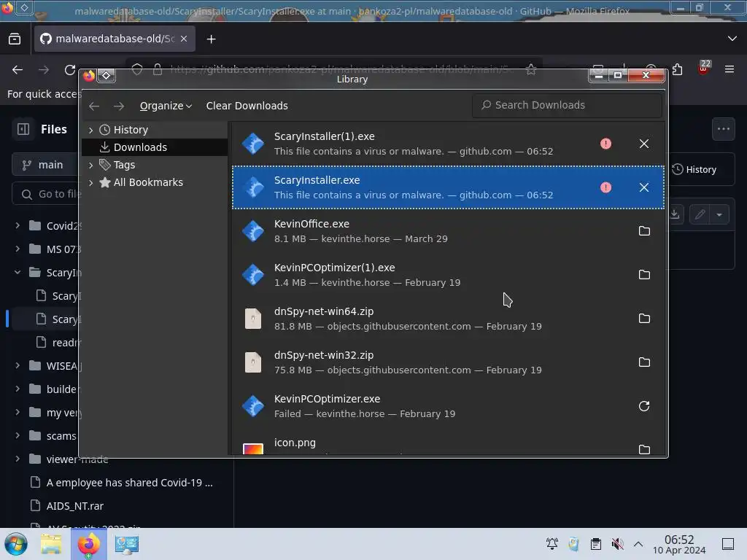Open edit options dropdown arrow beside pencil
Image resolution: width=747 pixels, height=560 pixels.
click(719, 215)
